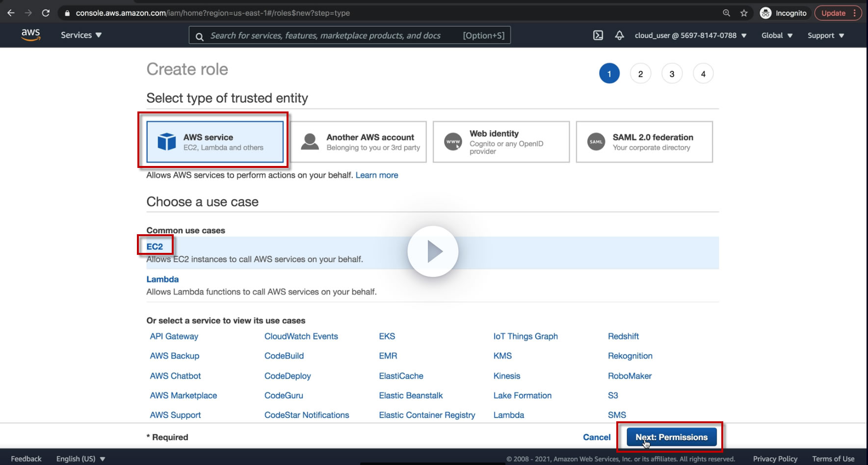This screenshot has width=868, height=465.
Task: Select RoboMaker service
Action: pos(630,376)
